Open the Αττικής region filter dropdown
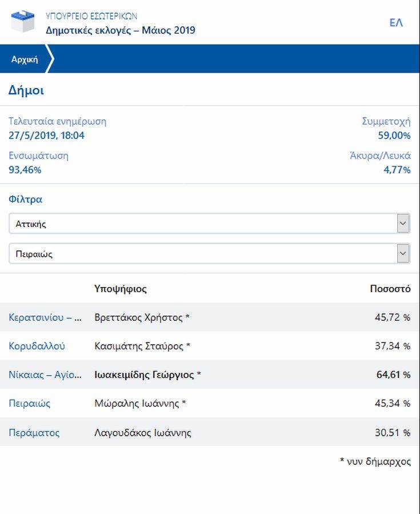420x514 pixels. tap(209, 224)
